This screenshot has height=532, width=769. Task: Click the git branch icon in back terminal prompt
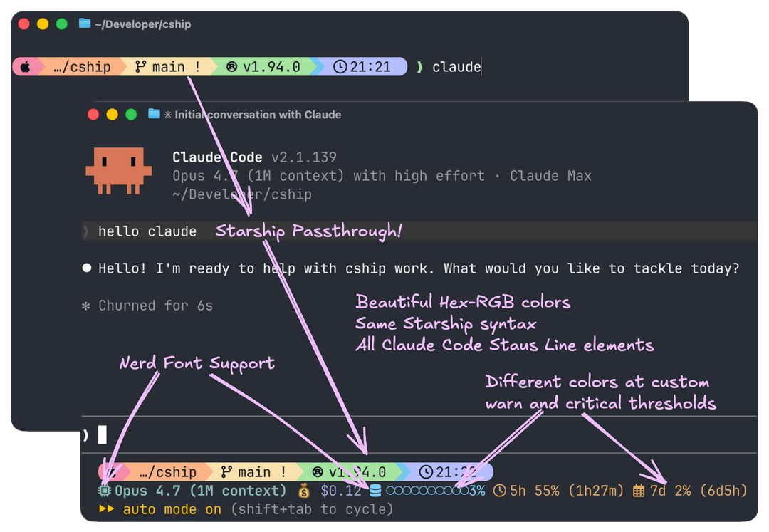[141, 67]
